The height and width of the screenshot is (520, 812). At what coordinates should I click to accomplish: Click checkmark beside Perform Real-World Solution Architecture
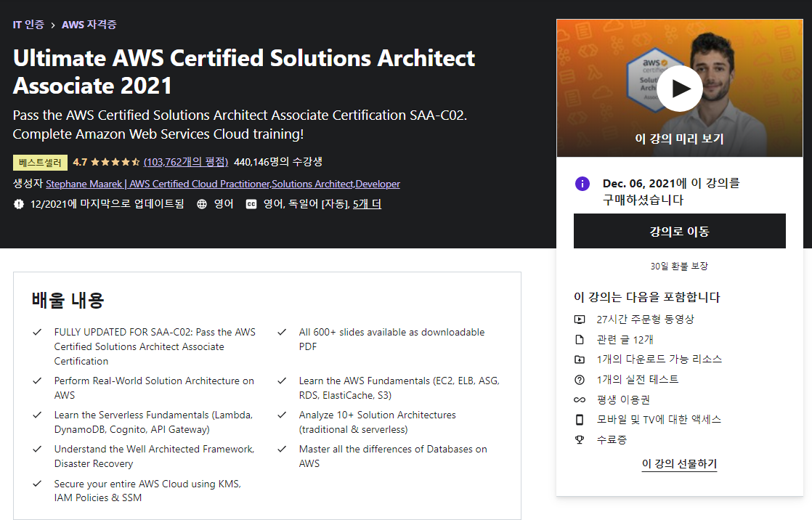point(37,381)
